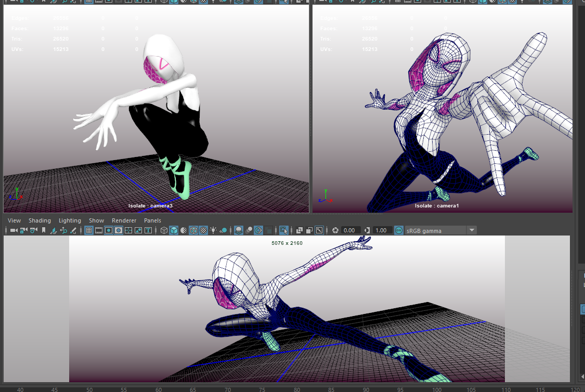Toggle the color management ON button
Image resolution: width=585 pixels, height=392 pixels.
[399, 230]
